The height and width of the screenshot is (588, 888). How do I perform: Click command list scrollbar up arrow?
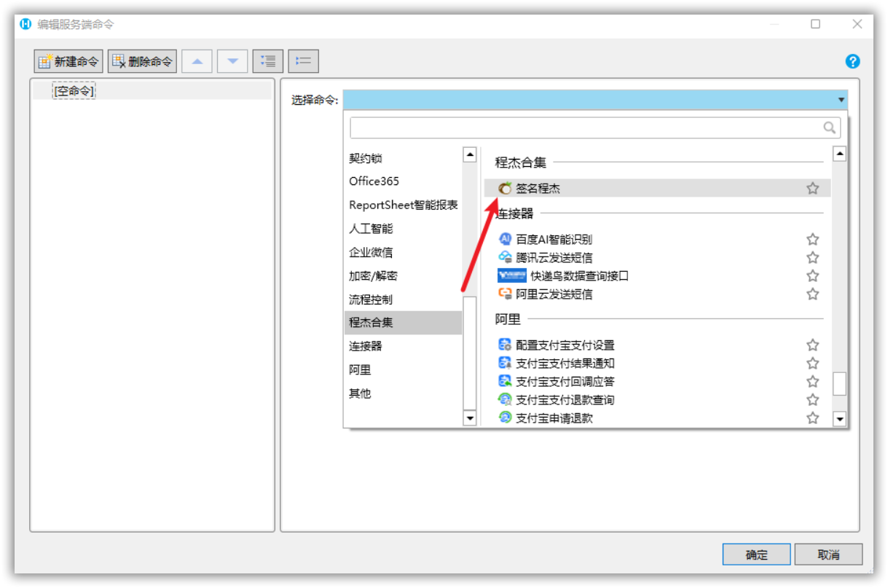tap(840, 154)
